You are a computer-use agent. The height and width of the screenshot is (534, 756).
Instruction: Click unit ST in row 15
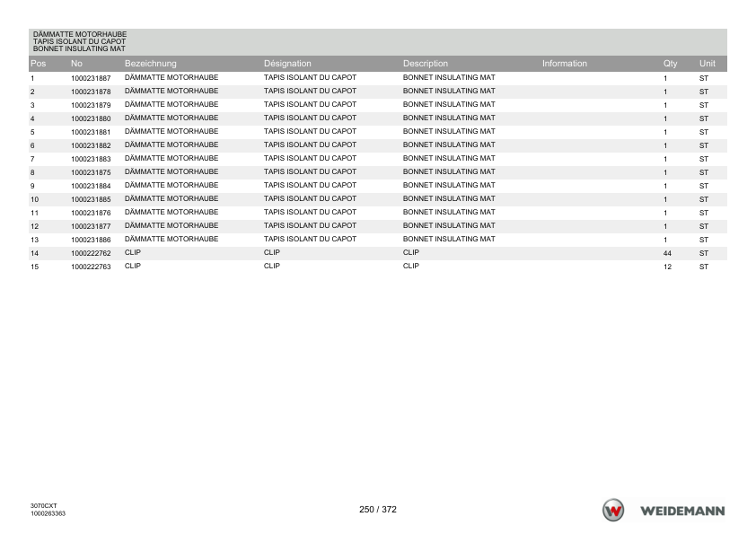pos(704,267)
